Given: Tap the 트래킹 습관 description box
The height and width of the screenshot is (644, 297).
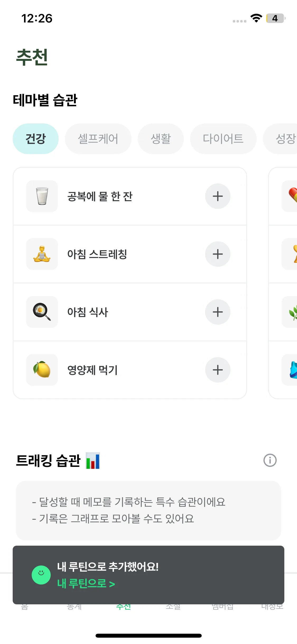Looking at the screenshot, I should (x=148, y=510).
